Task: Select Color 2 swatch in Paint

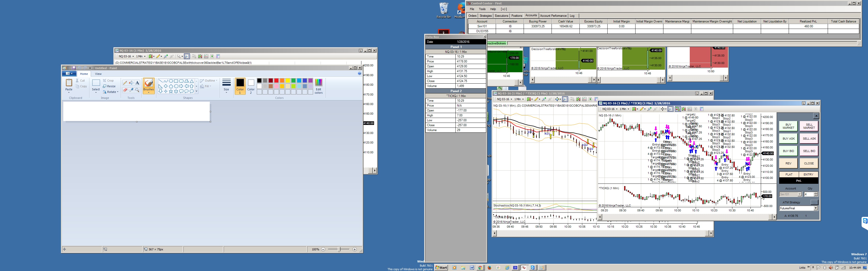Action: [x=251, y=86]
